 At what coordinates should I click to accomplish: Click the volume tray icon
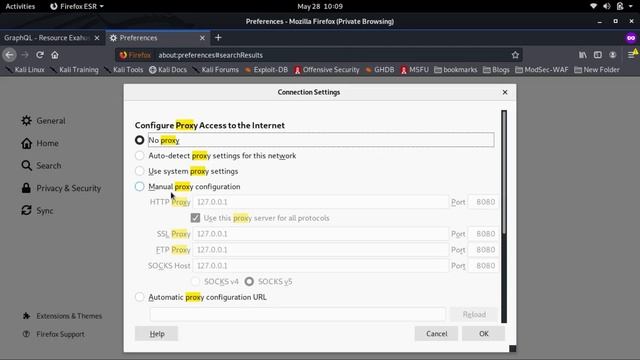pos(607,6)
